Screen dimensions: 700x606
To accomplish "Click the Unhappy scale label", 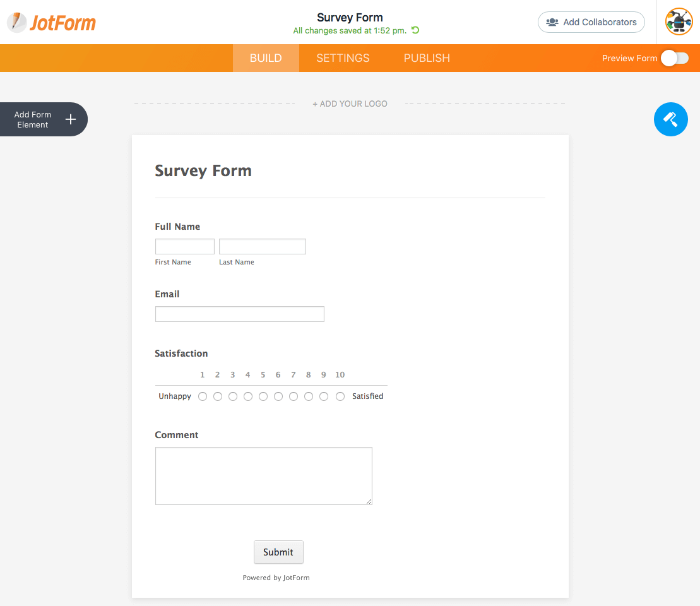I will click(x=175, y=396).
